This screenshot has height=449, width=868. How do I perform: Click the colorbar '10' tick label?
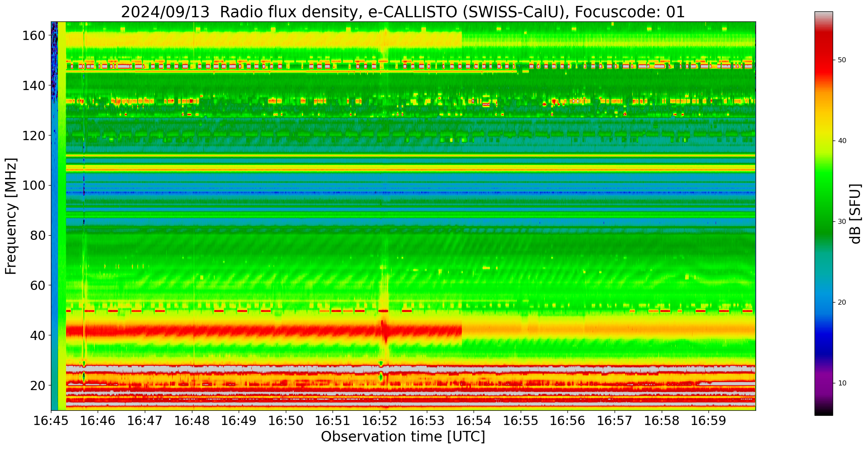click(x=842, y=383)
